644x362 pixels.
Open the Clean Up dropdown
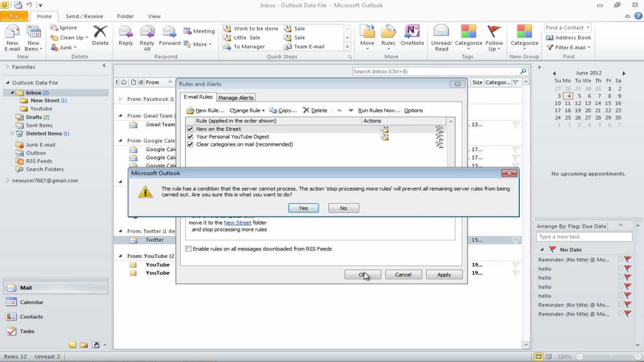pyautogui.click(x=69, y=38)
